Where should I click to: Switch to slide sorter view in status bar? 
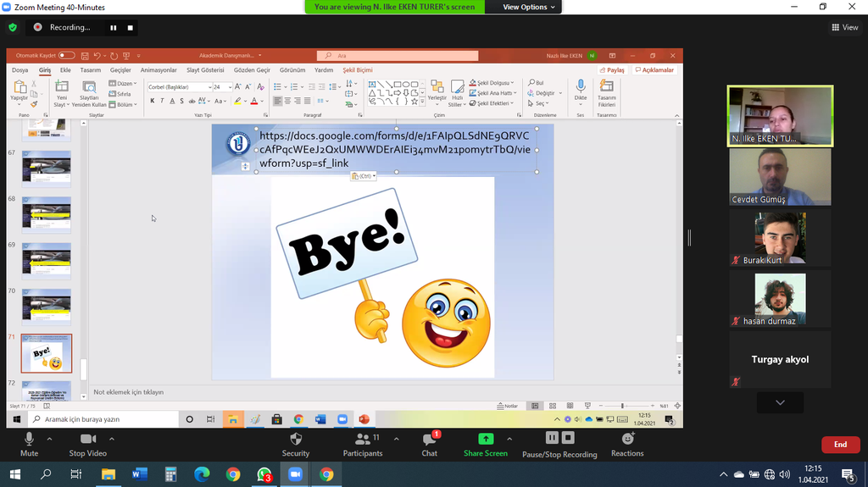click(553, 406)
